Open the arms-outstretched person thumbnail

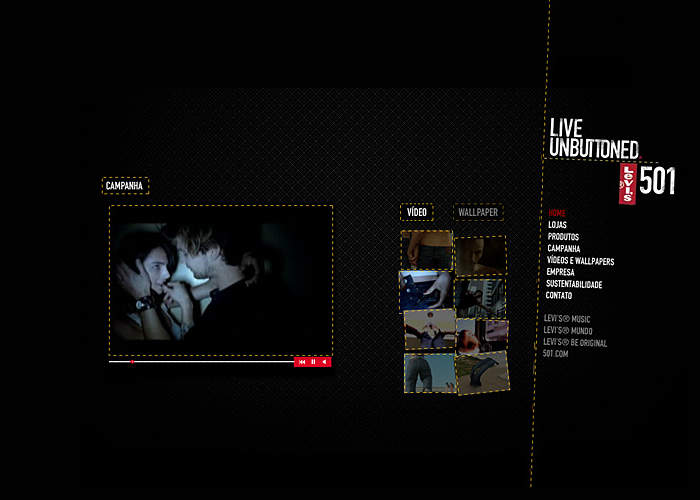point(430,329)
